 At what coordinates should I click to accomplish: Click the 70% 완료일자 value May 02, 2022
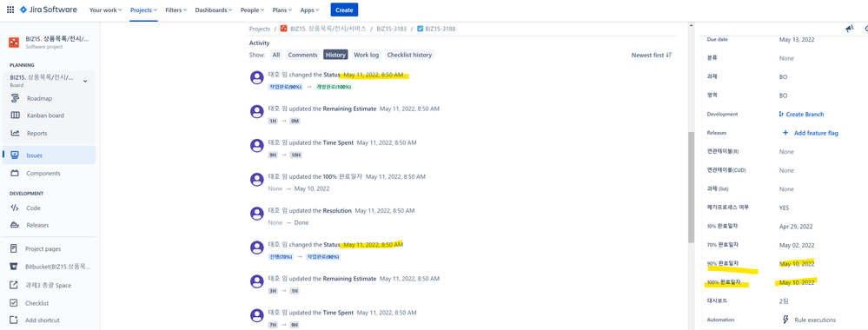pyautogui.click(x=797, y=245)
